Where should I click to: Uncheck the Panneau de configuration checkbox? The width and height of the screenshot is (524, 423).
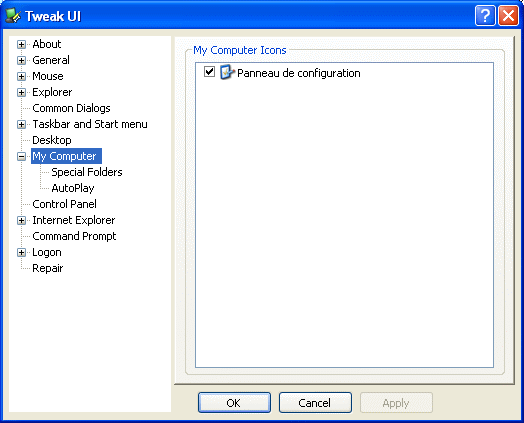(x=209, y=72)
